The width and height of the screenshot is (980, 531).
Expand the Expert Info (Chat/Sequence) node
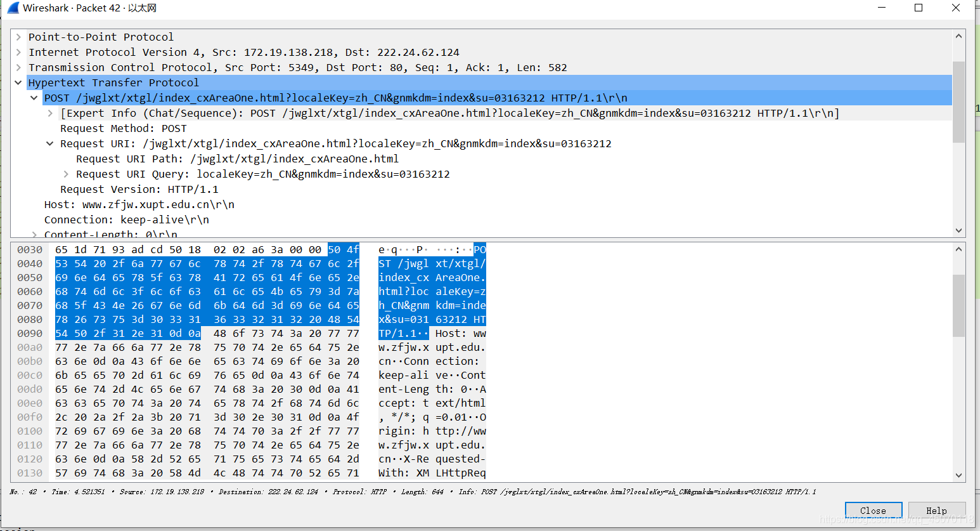click(50, 113)
